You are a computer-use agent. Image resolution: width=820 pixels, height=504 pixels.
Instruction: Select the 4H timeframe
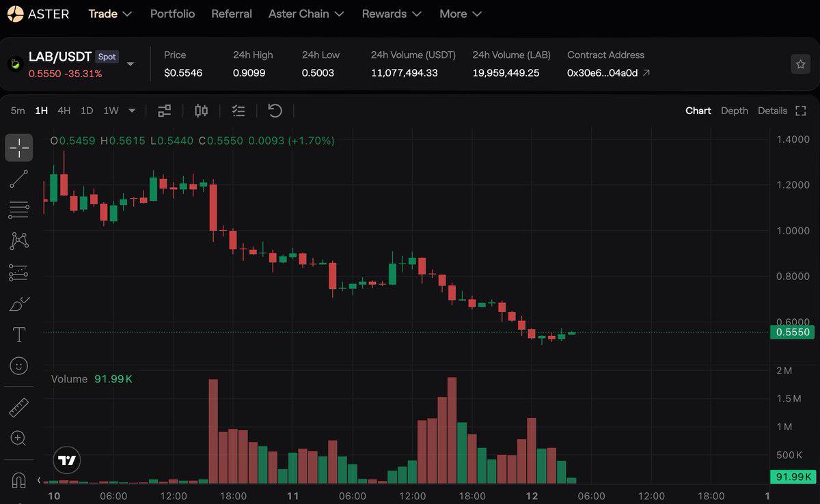(64, 111)
